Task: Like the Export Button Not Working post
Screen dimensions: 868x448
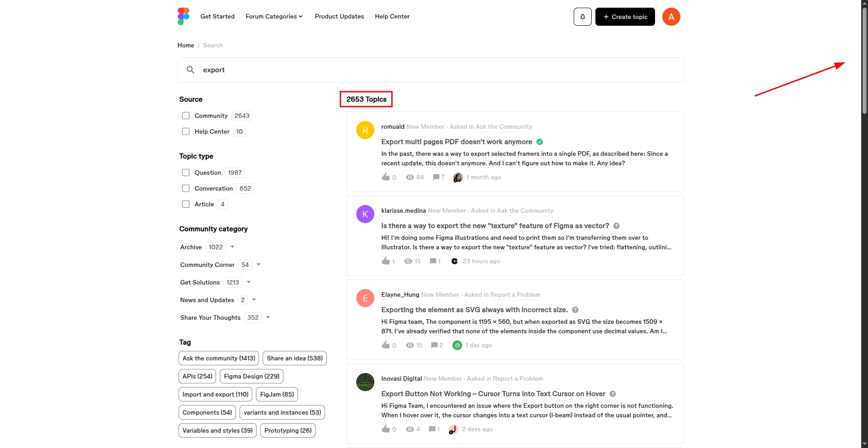Action: (x=386, y=429)
